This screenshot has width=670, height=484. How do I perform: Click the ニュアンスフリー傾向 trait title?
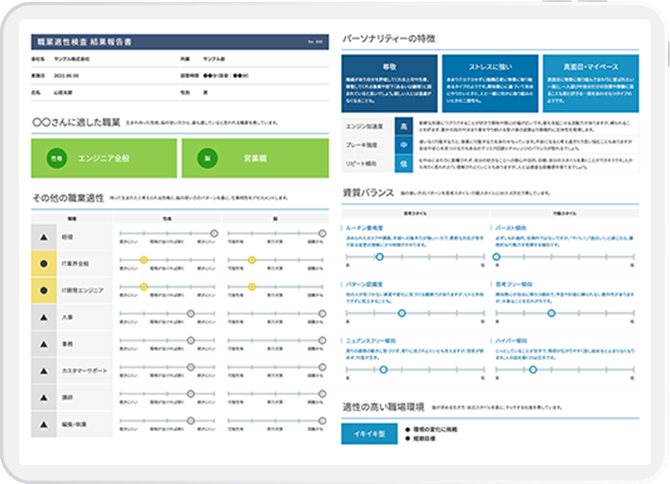(371, 341)
